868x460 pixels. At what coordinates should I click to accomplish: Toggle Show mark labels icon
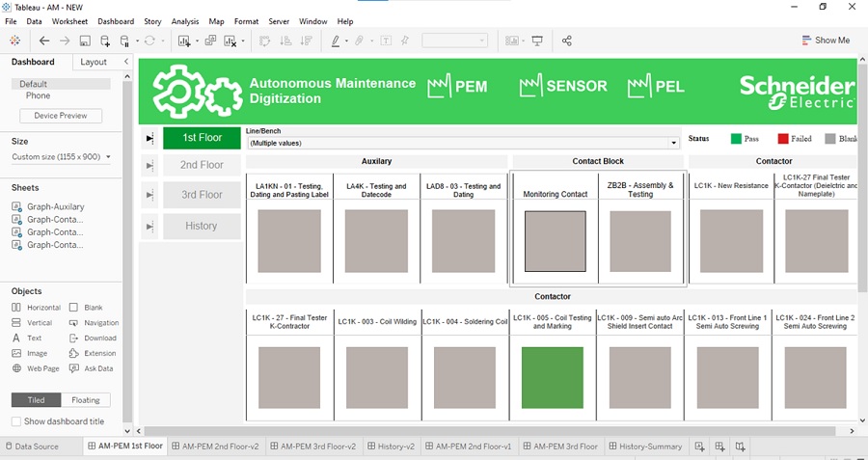click(x=386, y=41)
